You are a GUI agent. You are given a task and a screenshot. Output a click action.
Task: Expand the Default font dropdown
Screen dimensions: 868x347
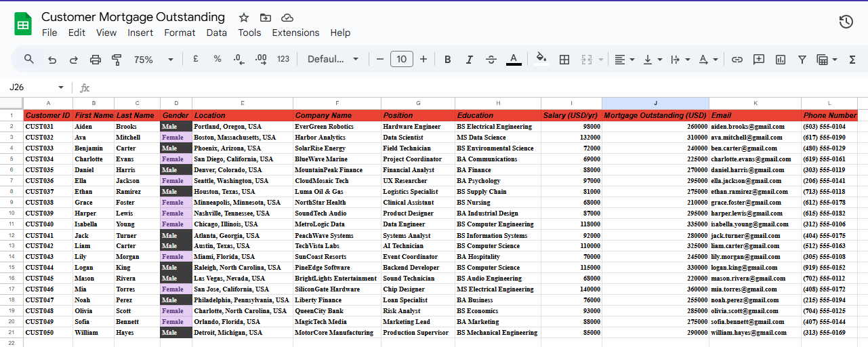pyautogui.click(x=333, y=60)
